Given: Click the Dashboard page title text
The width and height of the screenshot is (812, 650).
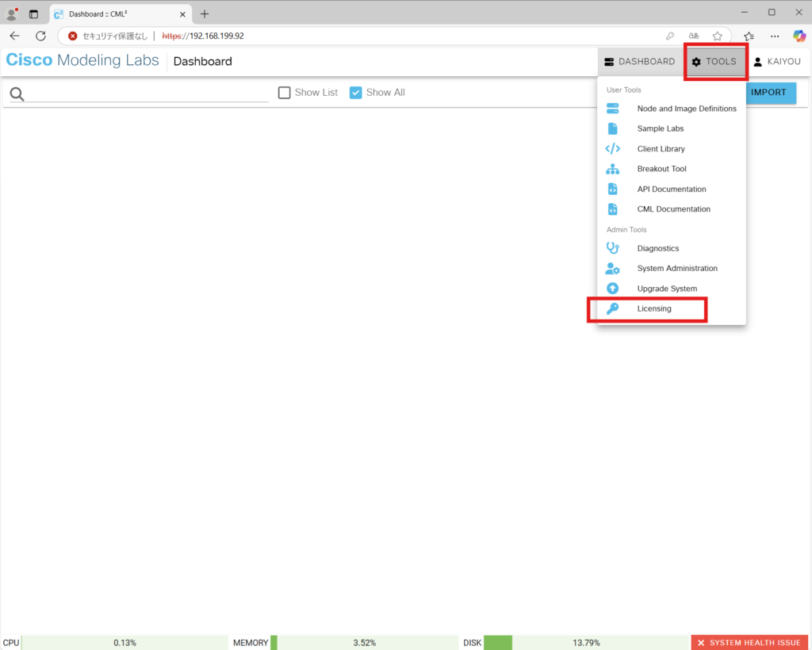Looking at the screenshot, I should click(202, 62).
